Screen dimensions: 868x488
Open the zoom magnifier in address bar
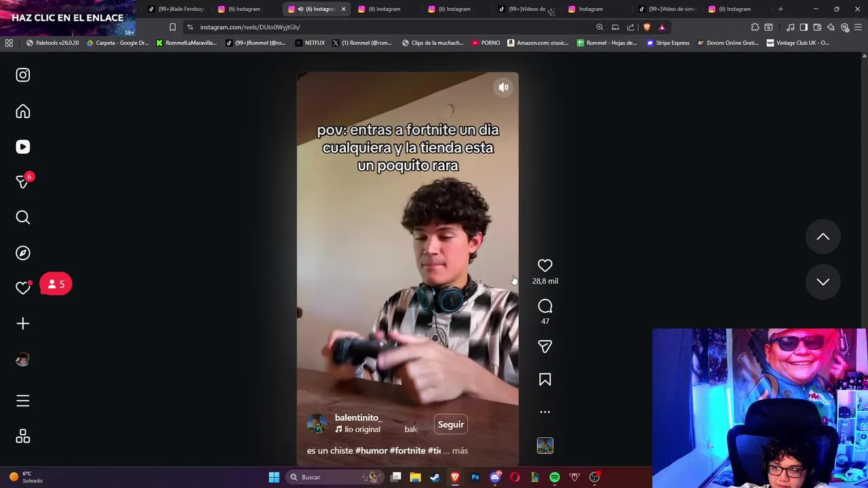click(x=599, y=27)
